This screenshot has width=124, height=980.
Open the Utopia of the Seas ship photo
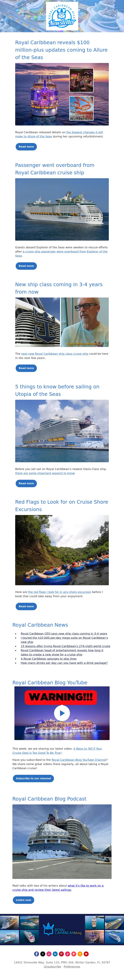click(x=62, y=431)
